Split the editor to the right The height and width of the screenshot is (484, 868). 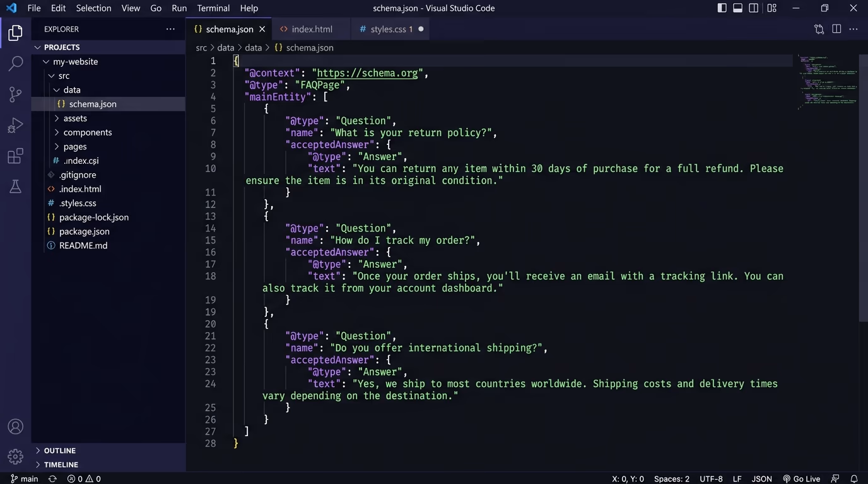[x=836, y=29]
